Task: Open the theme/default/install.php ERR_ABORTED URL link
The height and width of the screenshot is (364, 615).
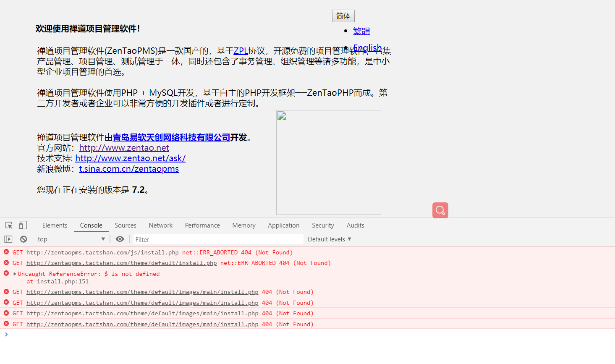Action: pos(122,263)
